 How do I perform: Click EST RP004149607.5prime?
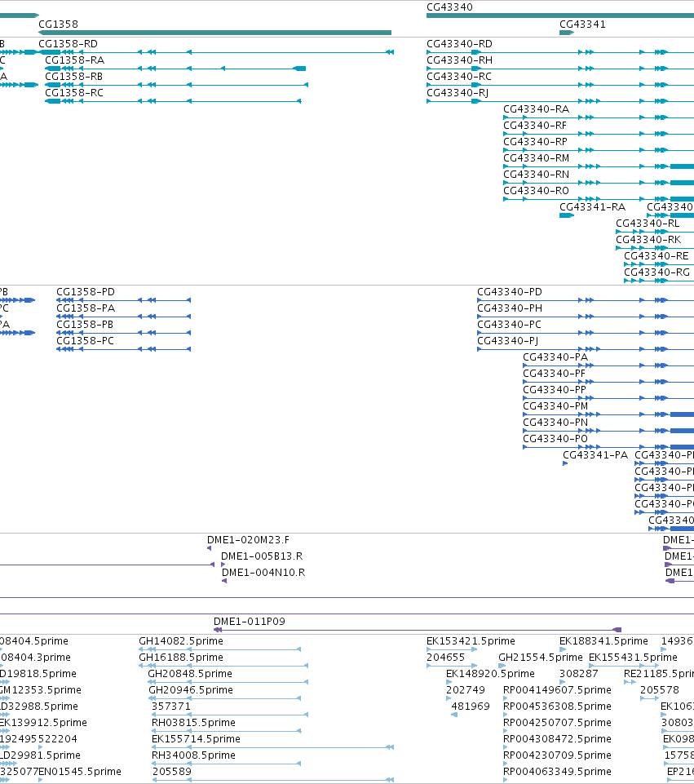coord(557,689)
